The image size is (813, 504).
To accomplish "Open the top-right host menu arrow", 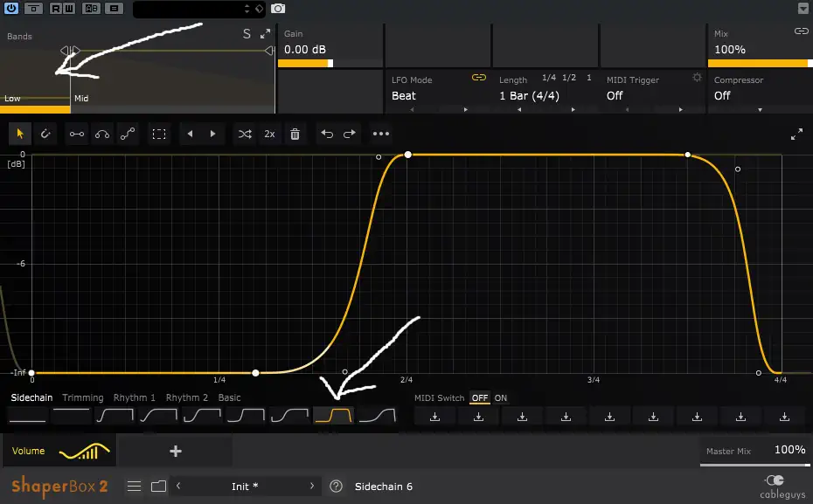I will tap(803, 9).
